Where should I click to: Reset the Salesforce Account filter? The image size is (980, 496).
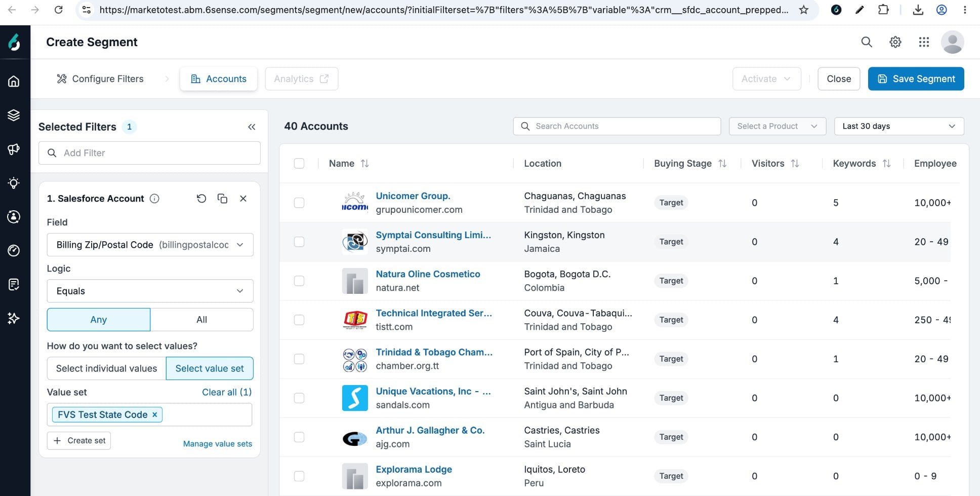coord(201,199)
